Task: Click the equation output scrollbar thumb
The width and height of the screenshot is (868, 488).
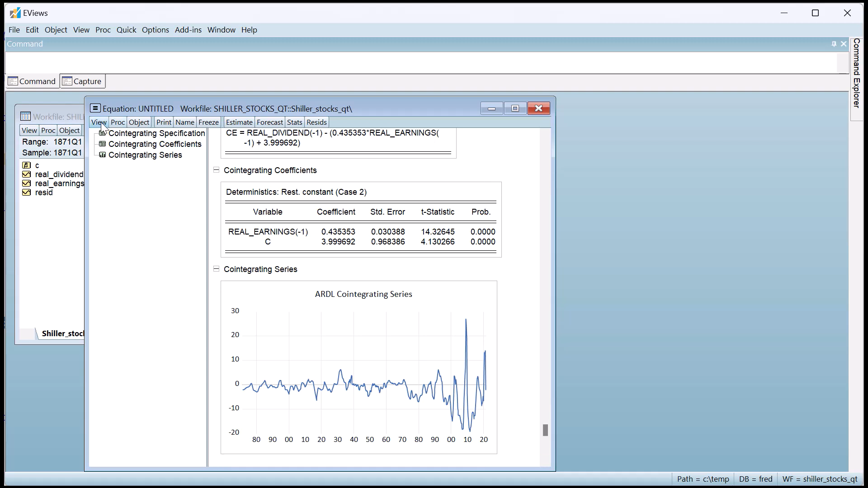Action: [x=545, y=430]
